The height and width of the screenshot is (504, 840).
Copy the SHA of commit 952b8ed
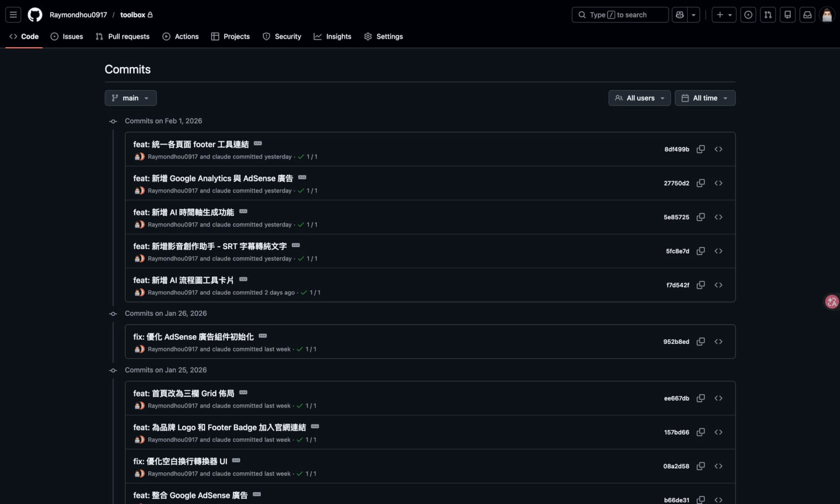(701, 341)
